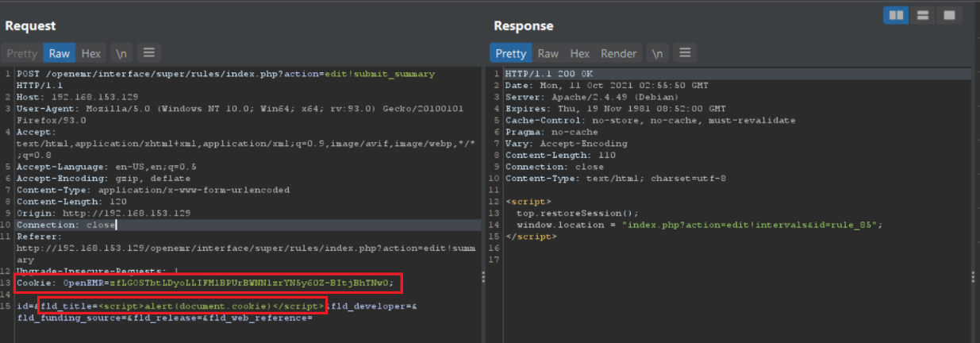Image resolution: width=980 pixels, height=343 pixels.
Task: Click the divider handle between Request and Response
Action: pos(484,277)
